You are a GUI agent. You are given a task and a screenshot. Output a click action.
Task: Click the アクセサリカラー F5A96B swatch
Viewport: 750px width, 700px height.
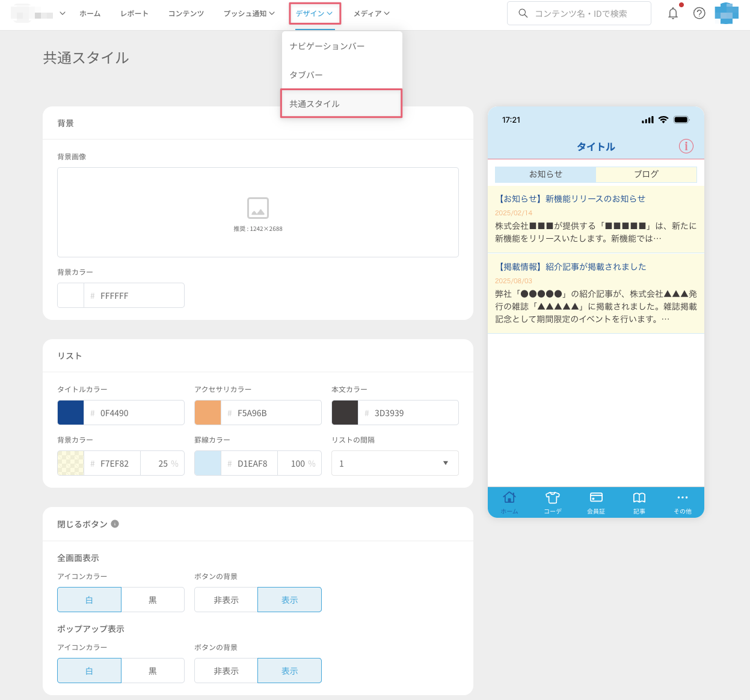coord(207,413)
